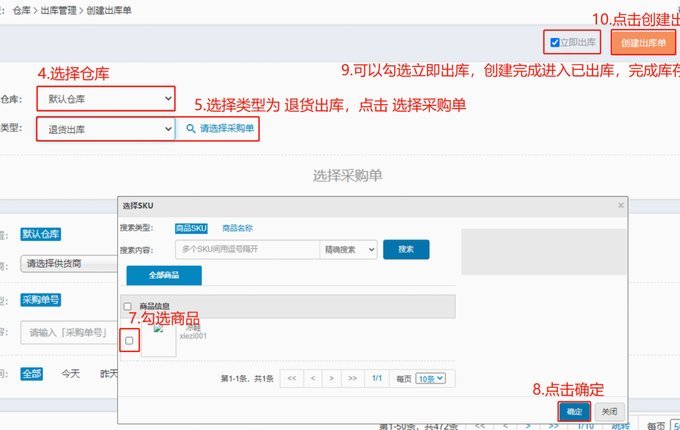The height and width of the screenshot is (430, 680).
Task: Focus the SKU search content field
Action: click(248, 249)
